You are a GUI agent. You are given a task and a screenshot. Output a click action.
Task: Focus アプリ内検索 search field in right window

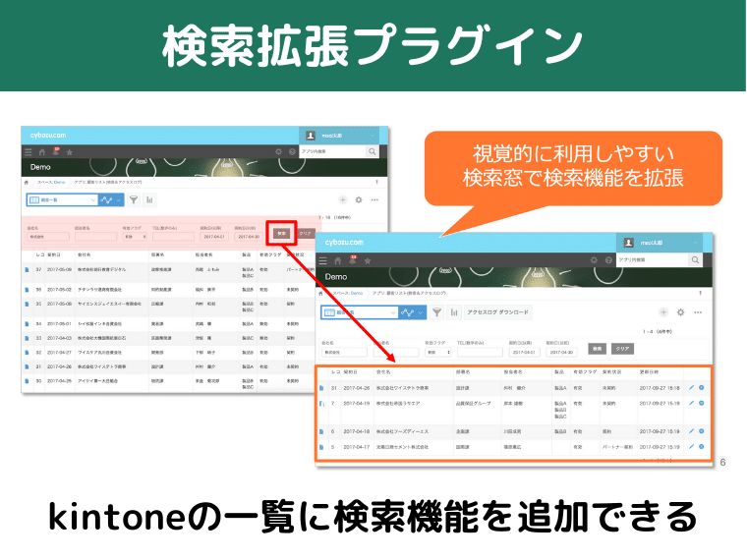tap(653, 260)
